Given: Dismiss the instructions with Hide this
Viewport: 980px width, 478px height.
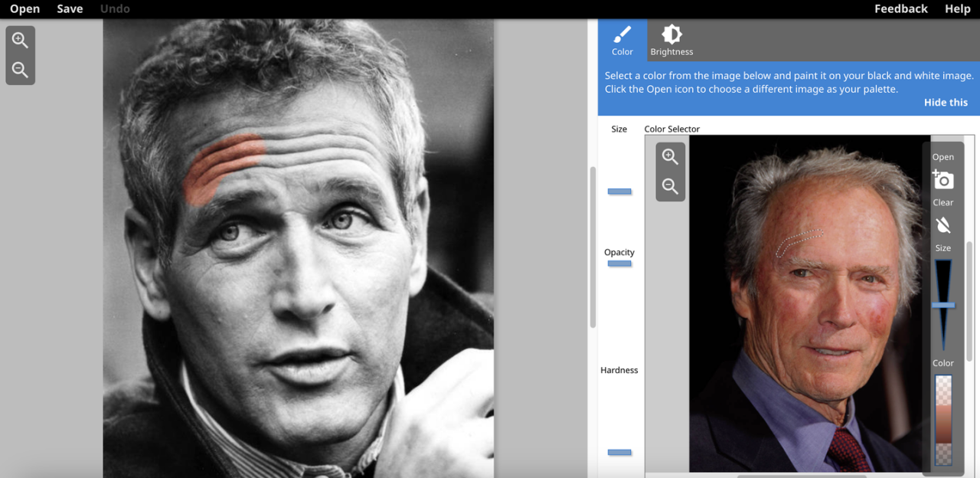Looking at the screenshot, I should [946, 103].
